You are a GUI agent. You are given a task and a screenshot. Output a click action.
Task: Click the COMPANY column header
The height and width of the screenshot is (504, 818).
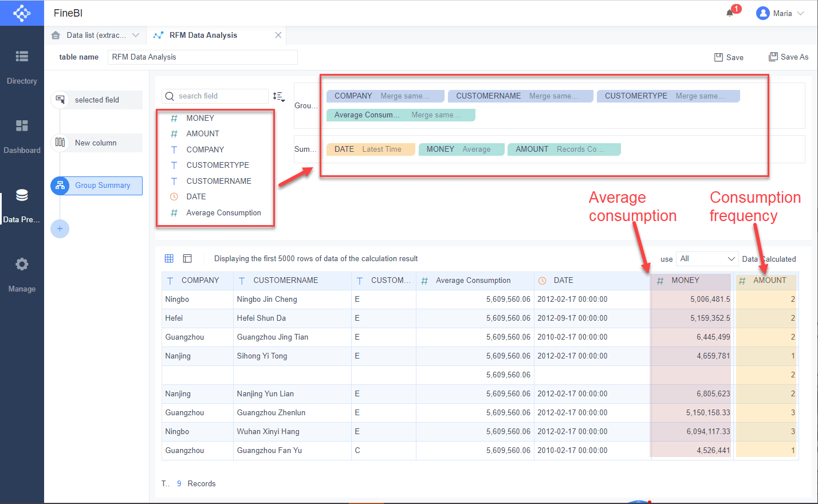(198, 281)
